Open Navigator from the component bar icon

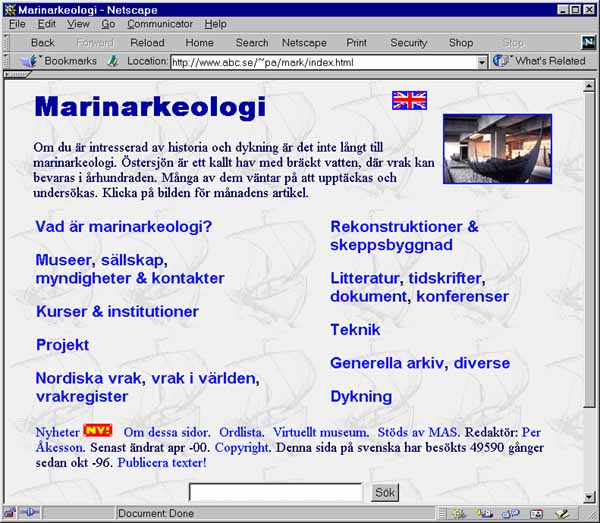tap(458, 513)
